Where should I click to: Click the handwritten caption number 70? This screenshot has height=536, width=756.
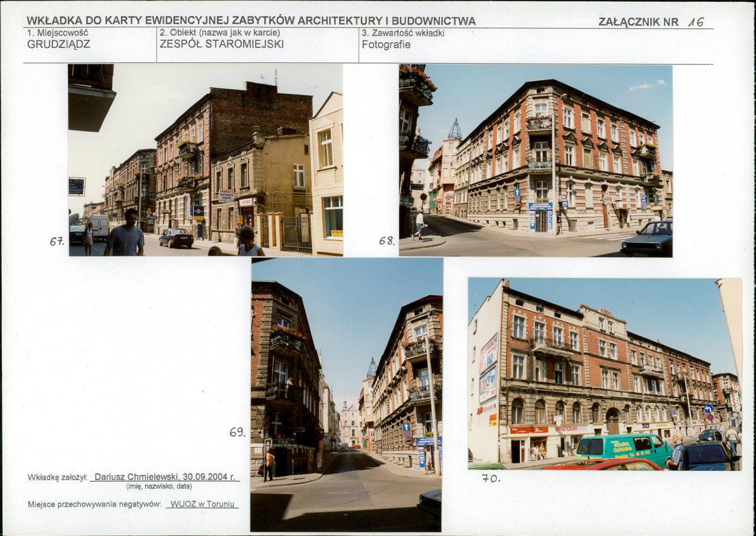click(x=491, y=479)
